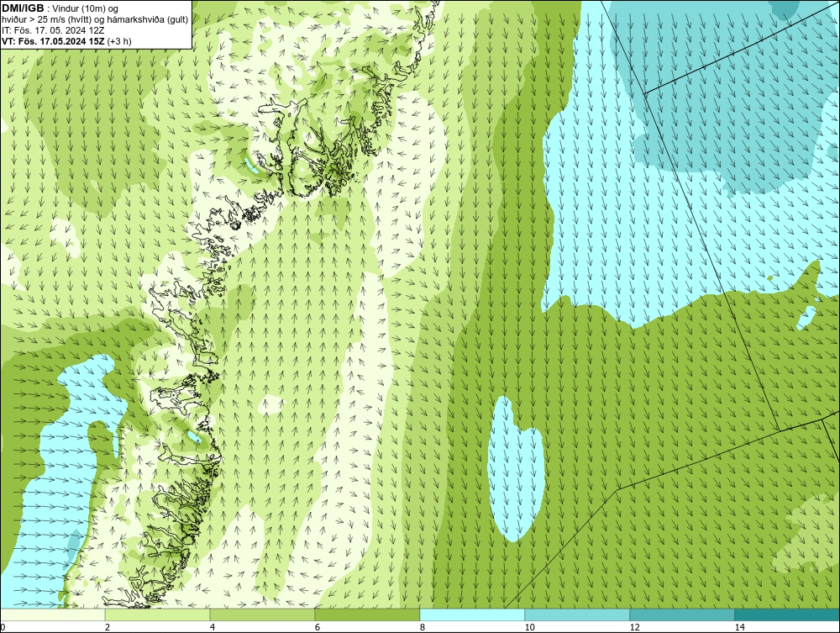
Task: Click the legend label '14'
Action: [740, 627]
